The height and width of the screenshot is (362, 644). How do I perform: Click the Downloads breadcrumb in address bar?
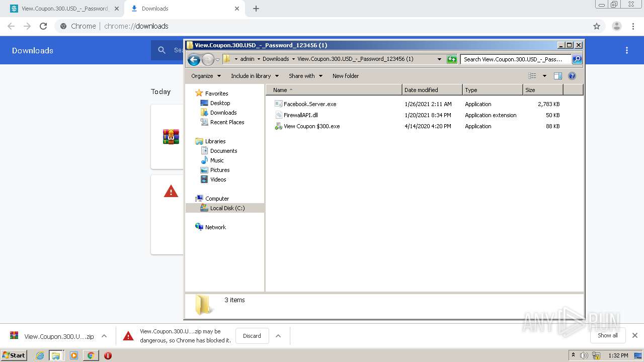(x=276, y=59)
